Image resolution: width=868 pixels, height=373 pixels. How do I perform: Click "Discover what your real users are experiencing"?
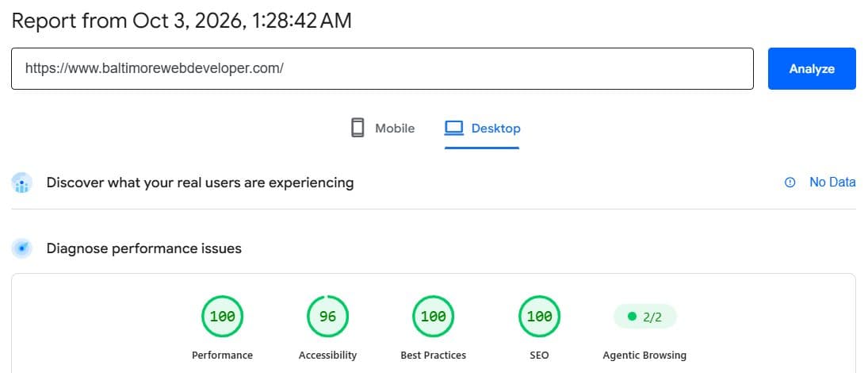[x=200, y=183]
